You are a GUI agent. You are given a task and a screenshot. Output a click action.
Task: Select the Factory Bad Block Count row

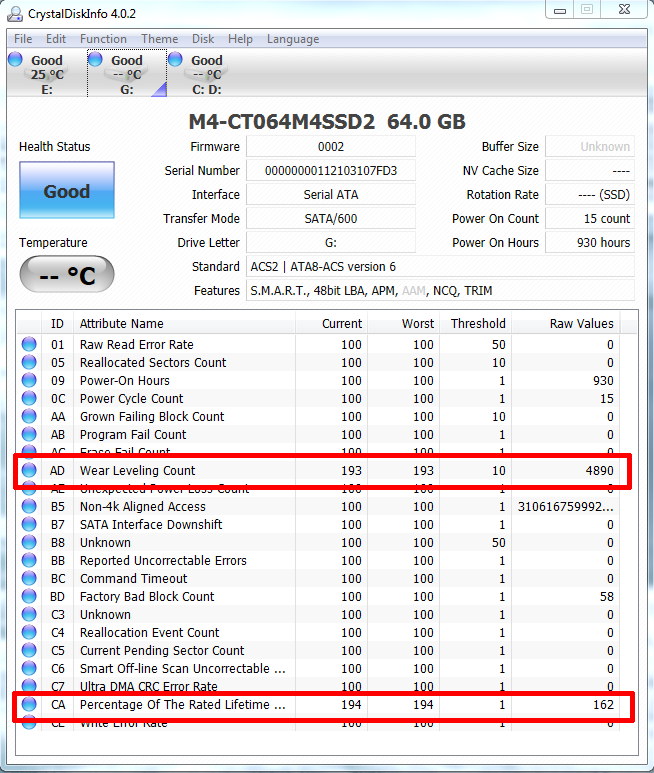[x=318, y=597]
